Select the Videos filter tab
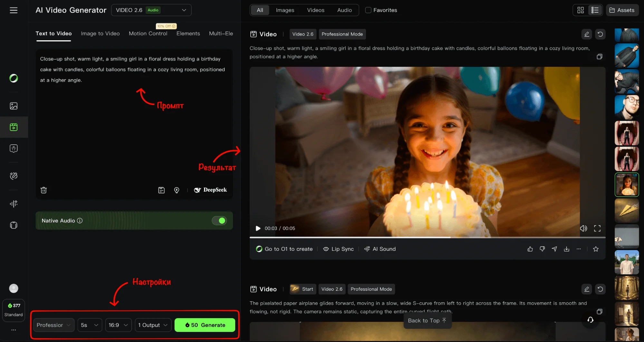Viewport: 644px width, 342px height. [x=315, y=10]
